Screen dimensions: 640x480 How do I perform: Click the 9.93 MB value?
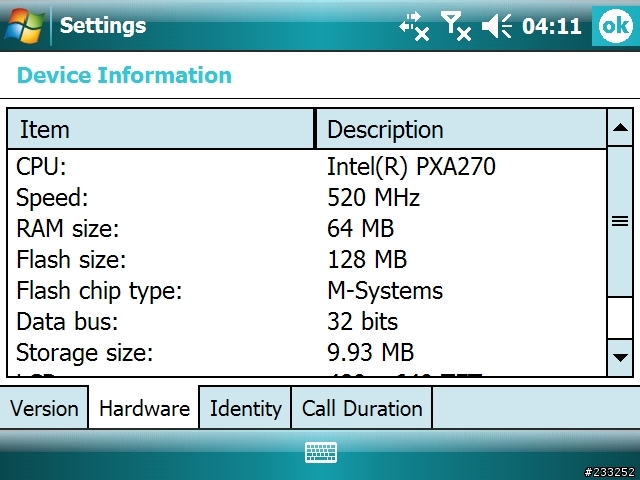(371, 353)
